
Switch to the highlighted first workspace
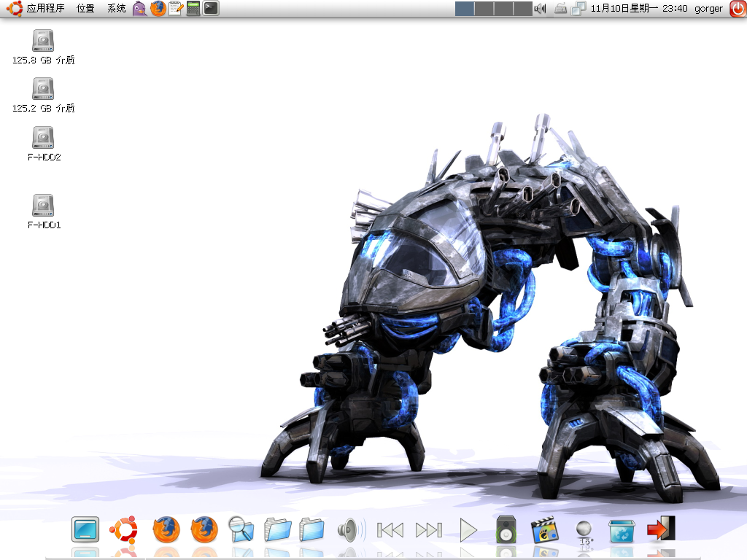465,9
